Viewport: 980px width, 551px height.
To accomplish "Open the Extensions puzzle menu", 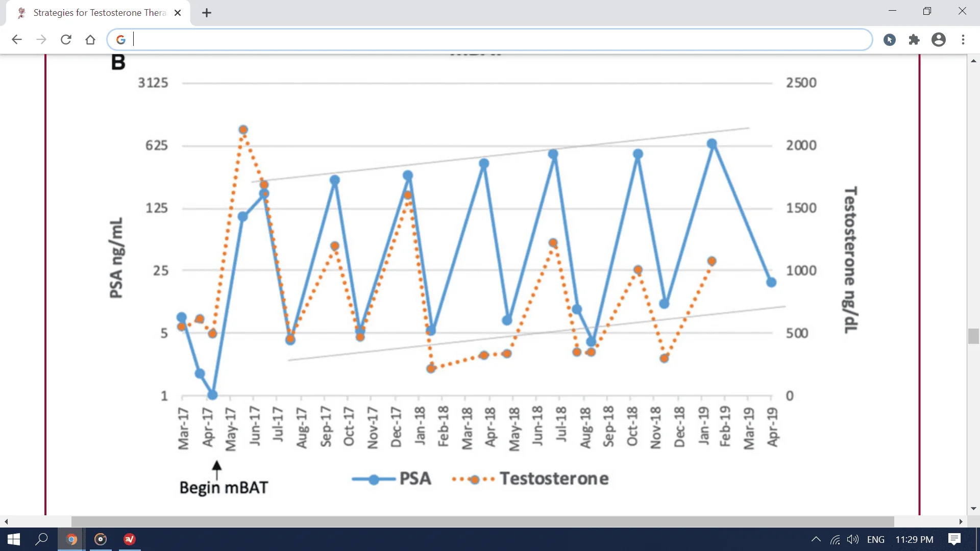I will (914, 40).
